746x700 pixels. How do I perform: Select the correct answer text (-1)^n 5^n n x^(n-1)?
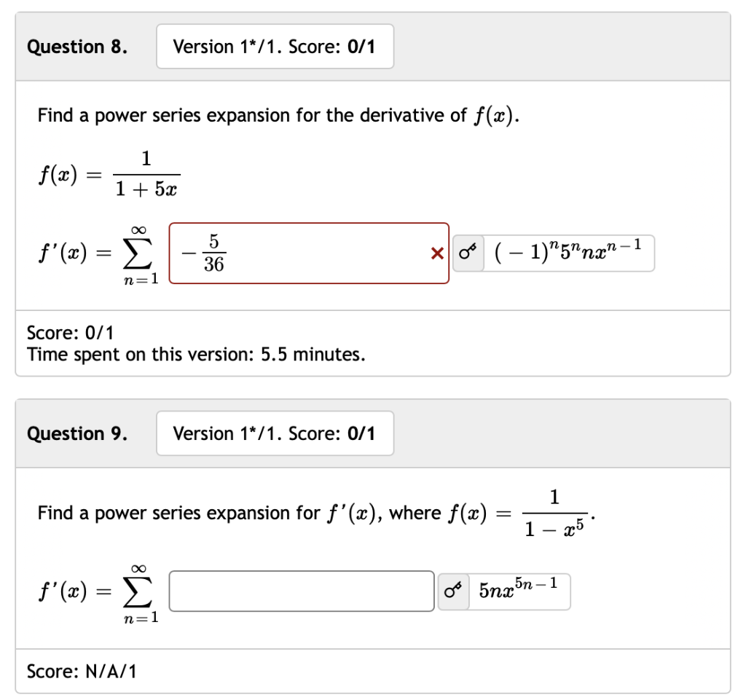pyautogui.click(x=568, y=253)
